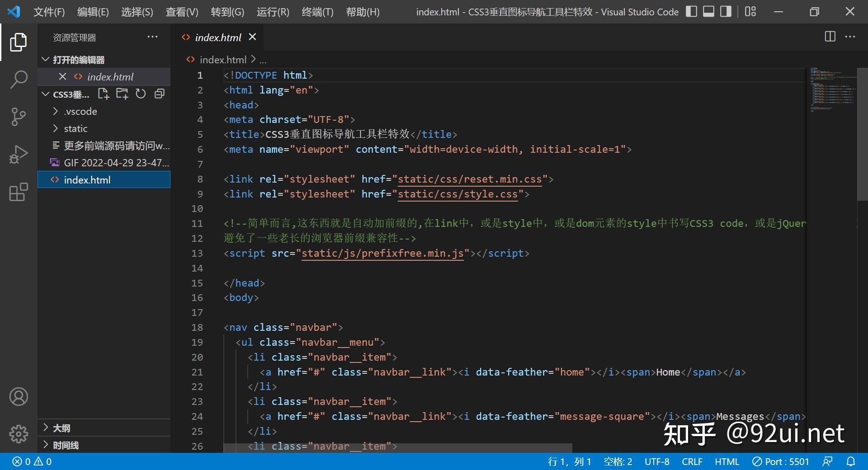This screenshot has width=868, height=470.
Task: Open the Search view in activity bar
Action: [19, 79]
